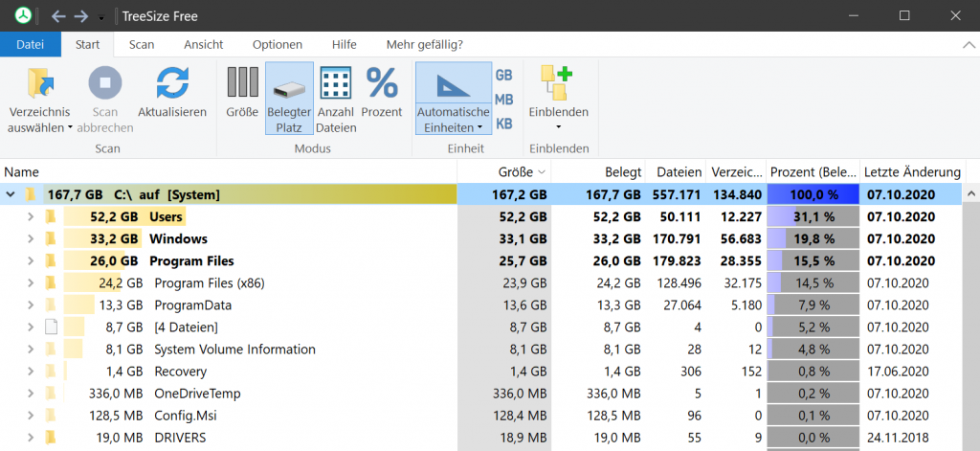Expand the System Volume Information folder
This screenshot has height=451, width=980.
coord(30,350)
